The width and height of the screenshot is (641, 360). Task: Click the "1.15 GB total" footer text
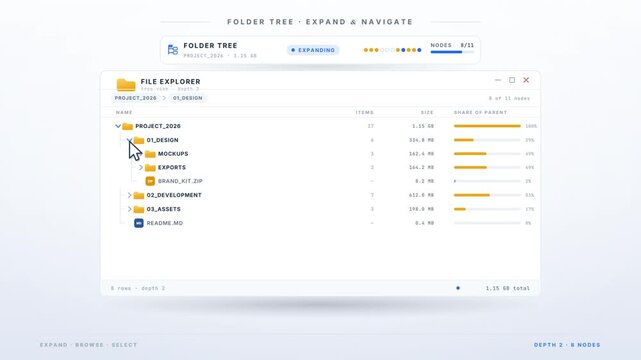[x=508, y=288]
